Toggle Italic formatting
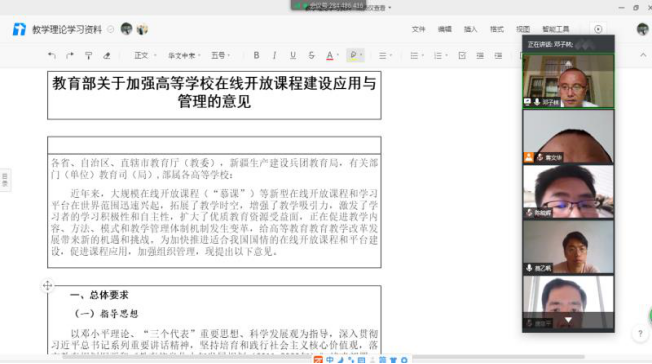Screen dimensions: 652x364 click(x=274, y=55)
